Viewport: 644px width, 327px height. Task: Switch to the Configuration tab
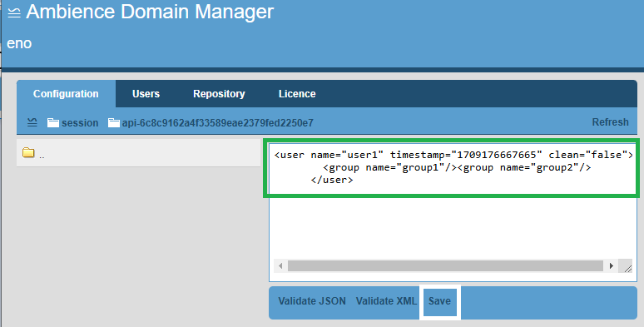pyautogui.click(x=66, y=94)
